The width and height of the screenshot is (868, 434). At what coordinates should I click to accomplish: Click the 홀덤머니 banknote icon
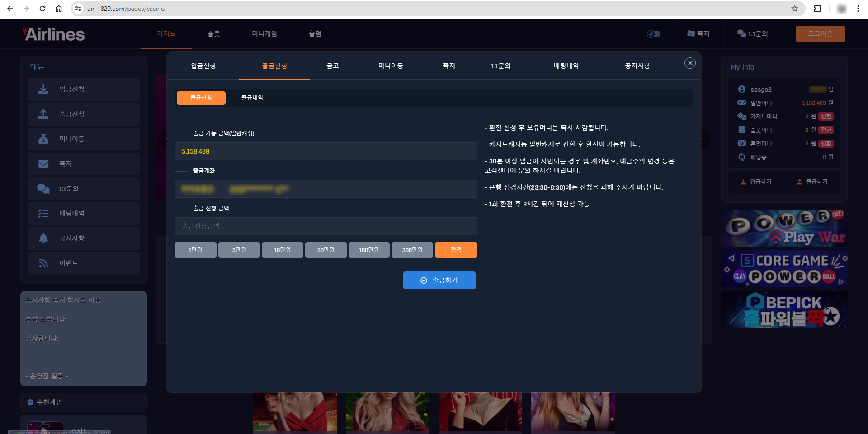coord(742,143)
